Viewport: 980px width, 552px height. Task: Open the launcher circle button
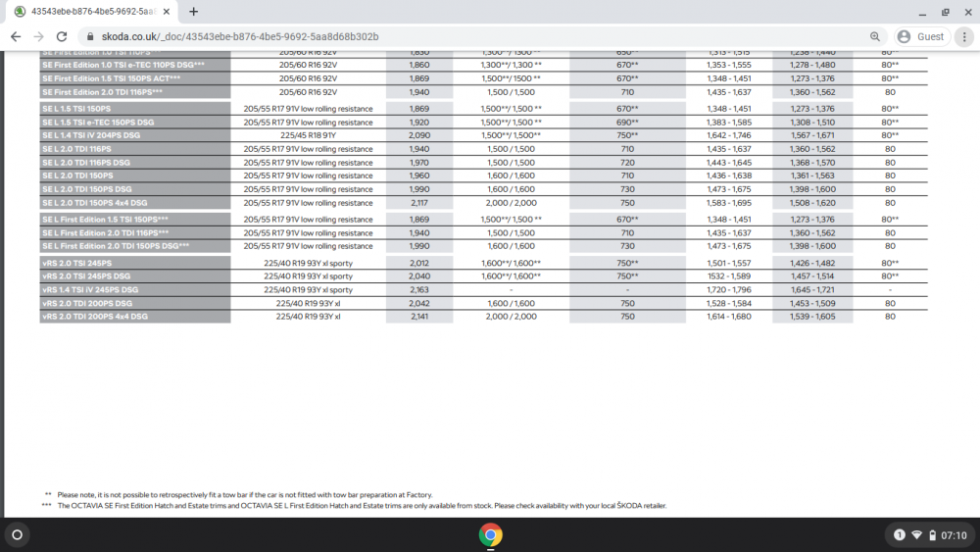(18, 535)
